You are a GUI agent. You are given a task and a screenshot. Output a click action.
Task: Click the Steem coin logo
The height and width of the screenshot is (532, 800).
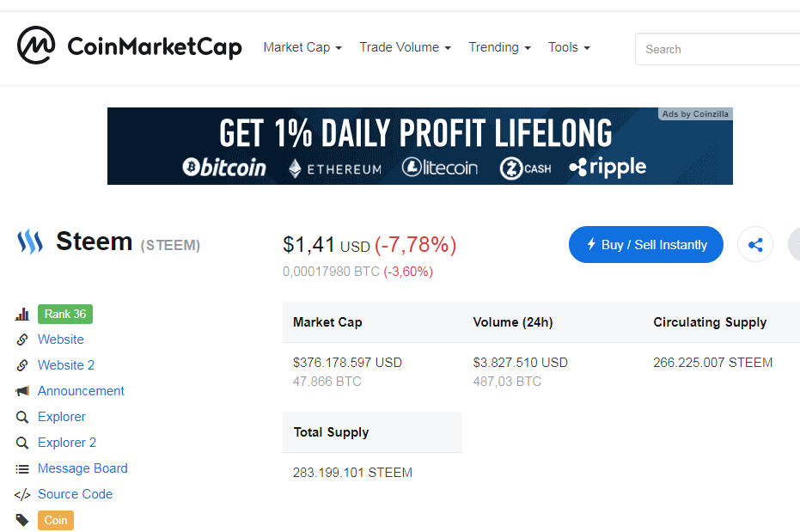[30, 242]
